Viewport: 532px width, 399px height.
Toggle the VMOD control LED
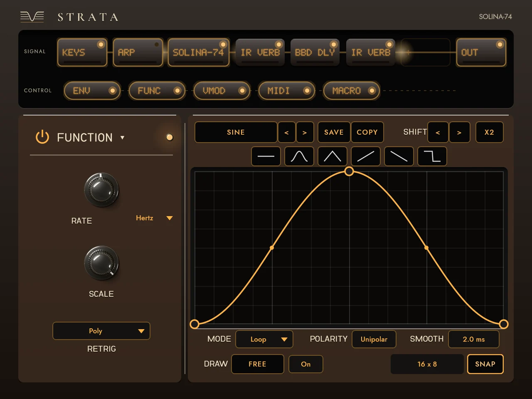[242, 91]
